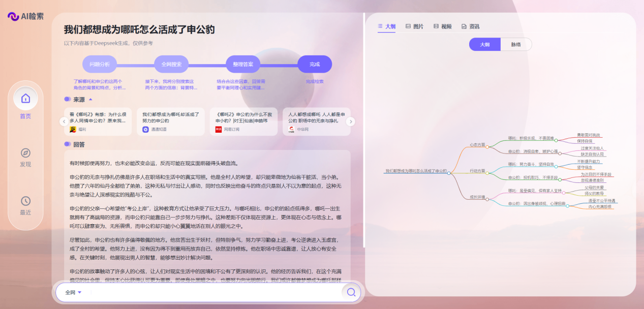Click the 来源 section heading
Viewport: 644px width, 309px height.
pyautogui.click(x=79, y=100)
